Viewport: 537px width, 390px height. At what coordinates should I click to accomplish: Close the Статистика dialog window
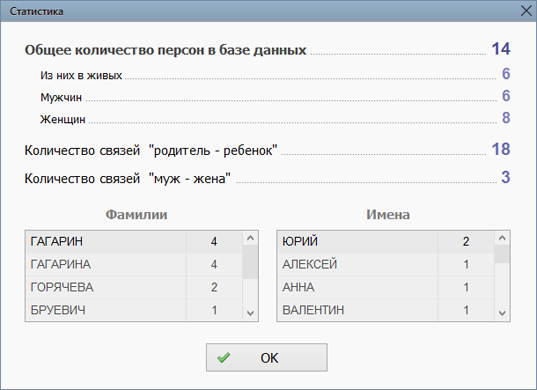pyautogui.click(x=526, y=11)
